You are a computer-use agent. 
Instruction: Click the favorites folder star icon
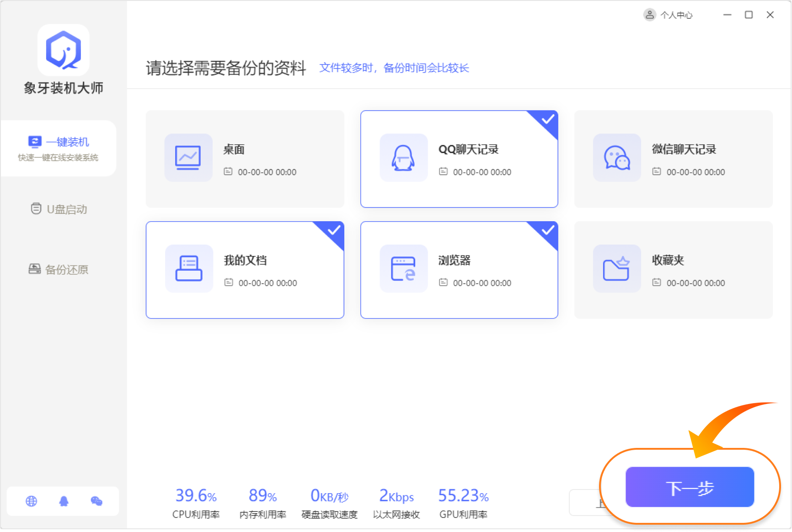616,268
